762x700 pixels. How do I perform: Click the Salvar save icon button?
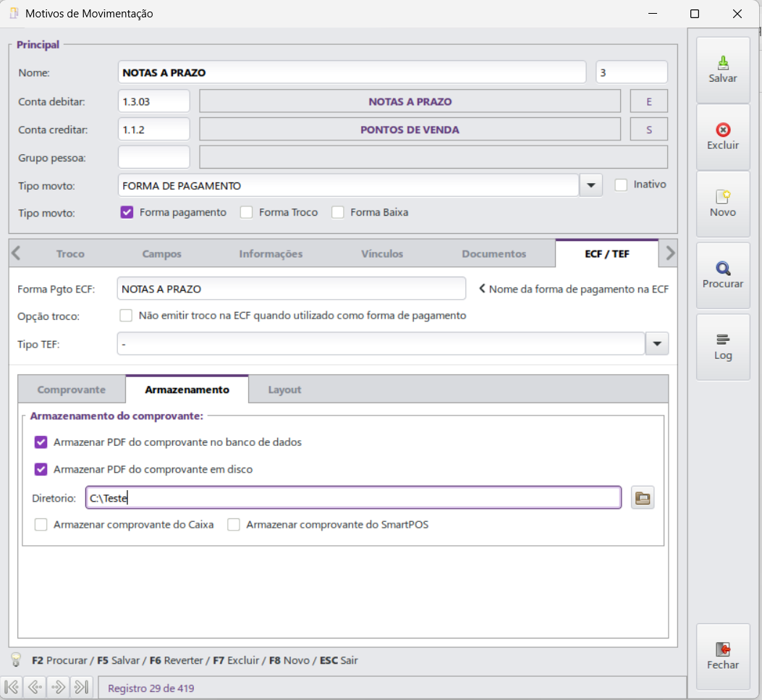tap(723, 70)
